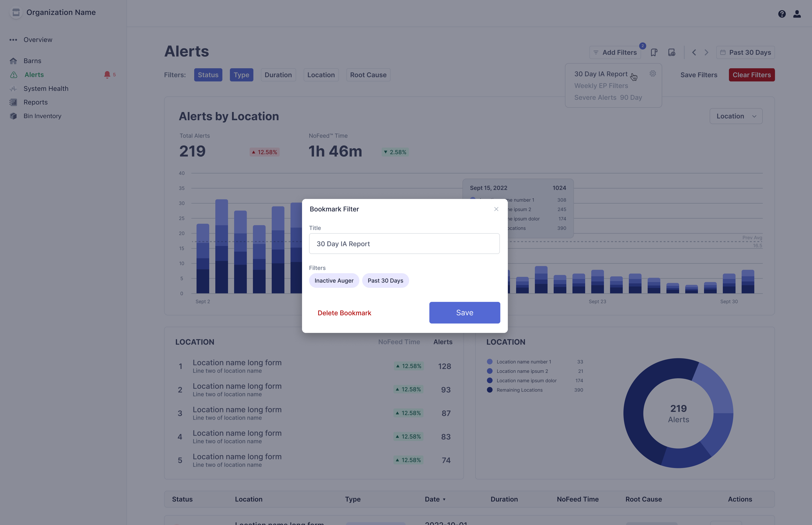Expand the Location dropdown in chart

click(736, 116)
